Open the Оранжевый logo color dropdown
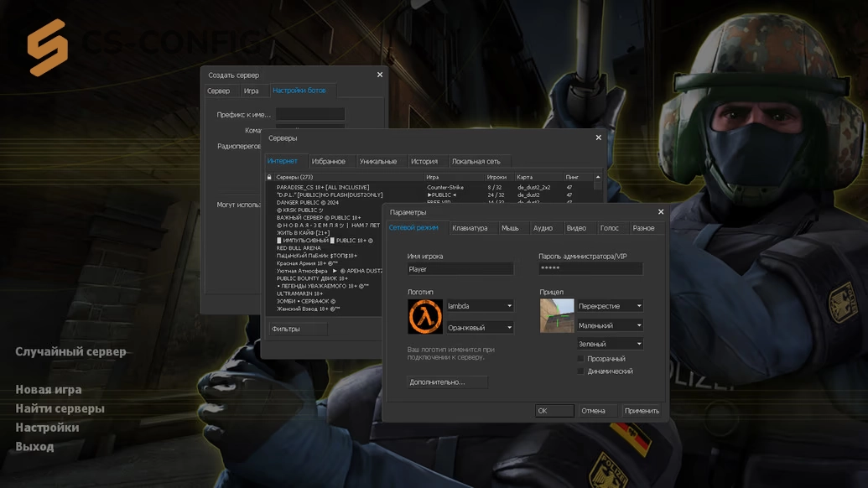Screen dimensions: 868x488 click(x=480, y=328)
